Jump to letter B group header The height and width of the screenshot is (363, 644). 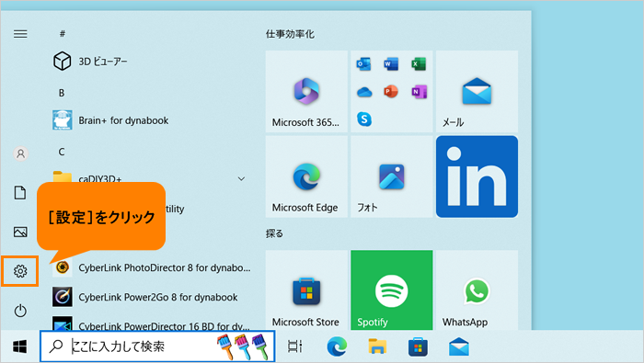(62, 93)
